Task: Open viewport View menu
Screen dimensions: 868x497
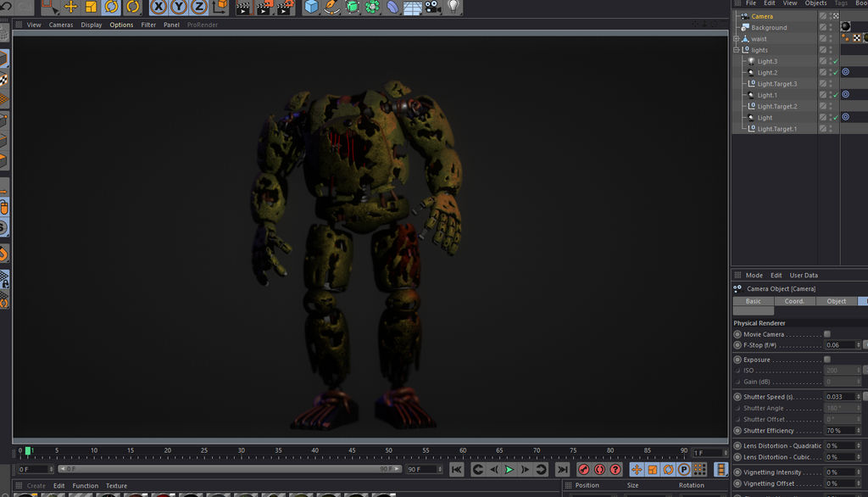Action: tap(34, 25)
